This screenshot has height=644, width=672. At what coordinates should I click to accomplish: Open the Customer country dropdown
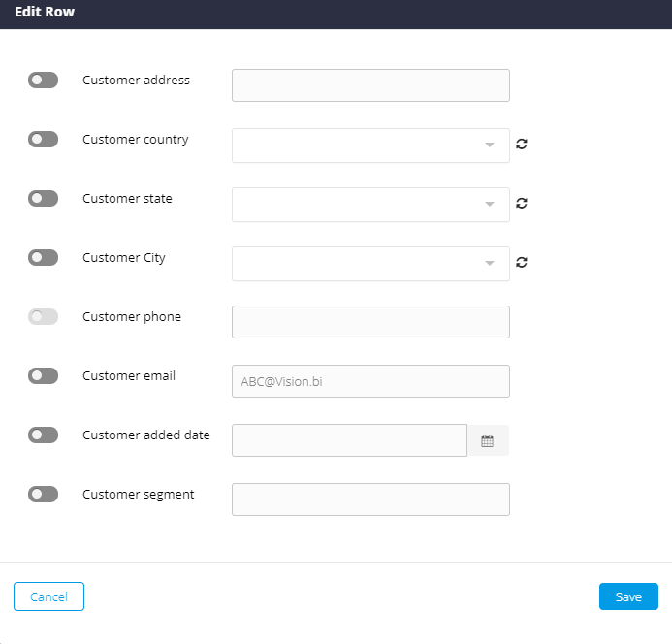click(370, 145)
